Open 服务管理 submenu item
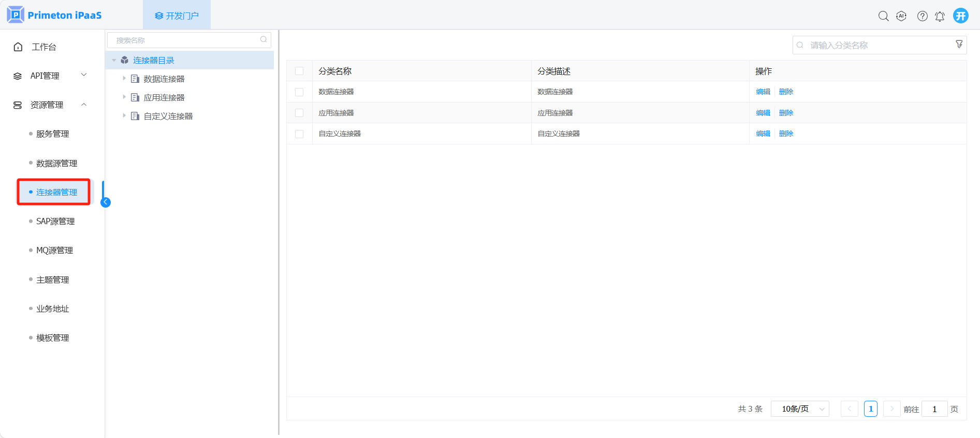 (x=52, y=134)
